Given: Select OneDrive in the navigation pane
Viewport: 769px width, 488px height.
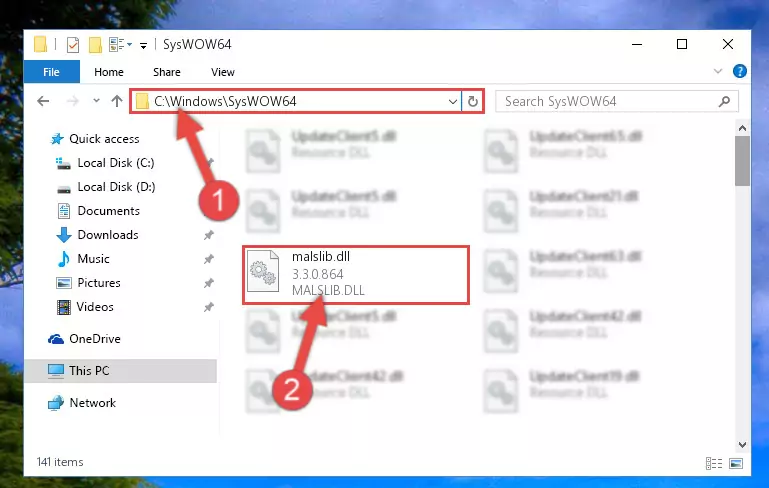Looking at the screenshot, I should point(95,339).
